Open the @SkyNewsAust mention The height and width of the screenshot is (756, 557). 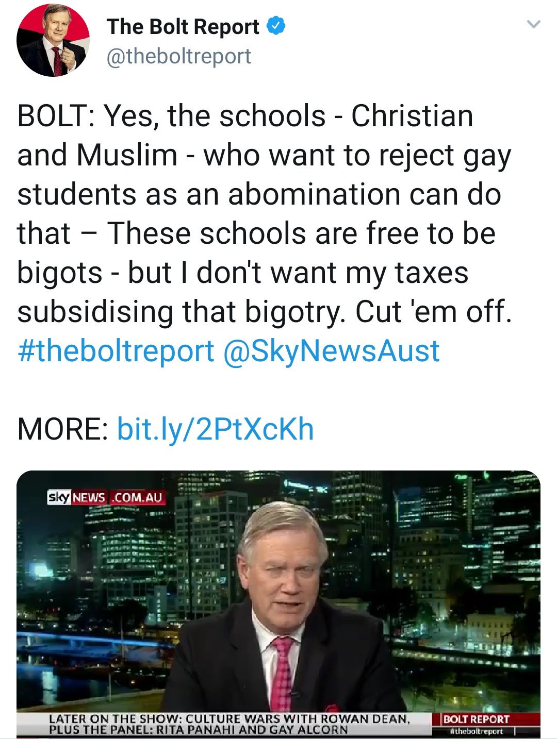coord(332,351)
